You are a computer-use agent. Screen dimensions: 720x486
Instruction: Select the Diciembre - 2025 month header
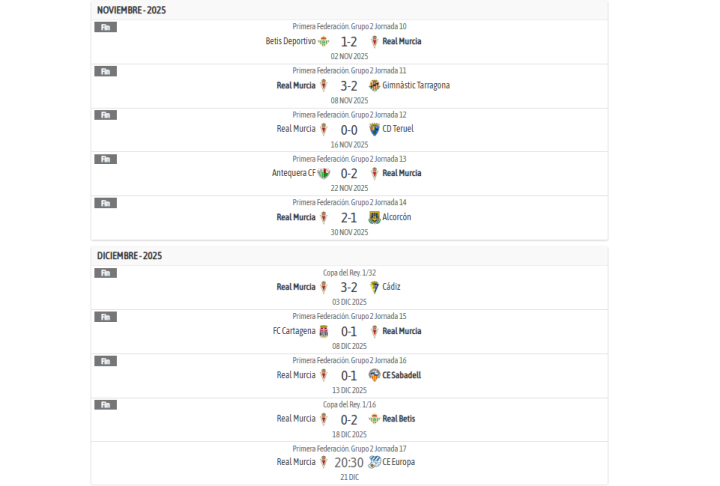pos(130,256)
